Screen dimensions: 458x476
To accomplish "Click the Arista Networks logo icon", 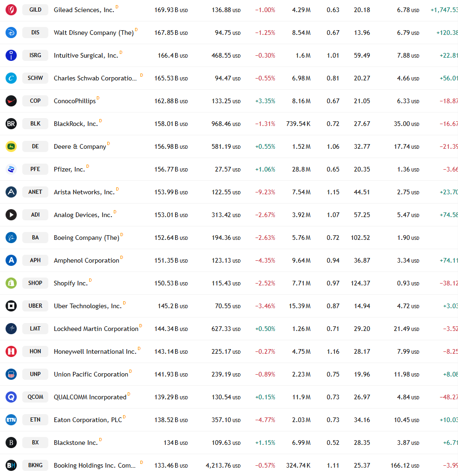I will (x=11, y=192).
